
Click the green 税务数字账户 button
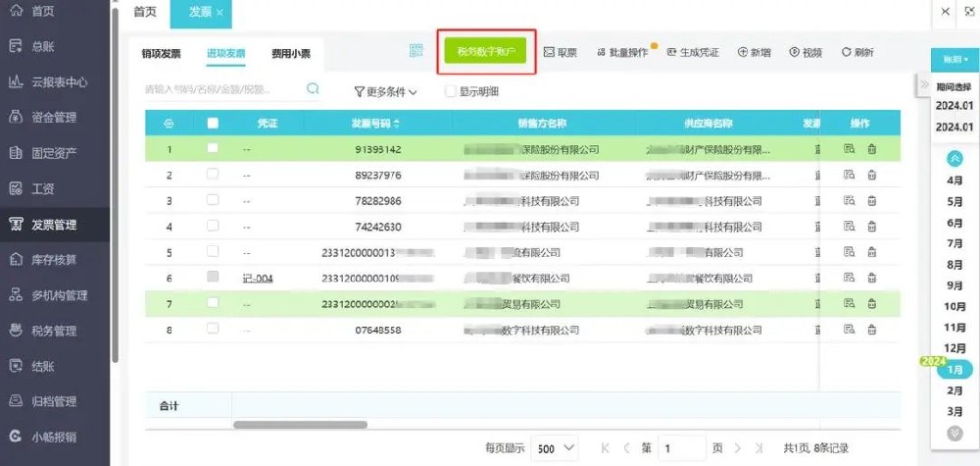tap(486, 52)
